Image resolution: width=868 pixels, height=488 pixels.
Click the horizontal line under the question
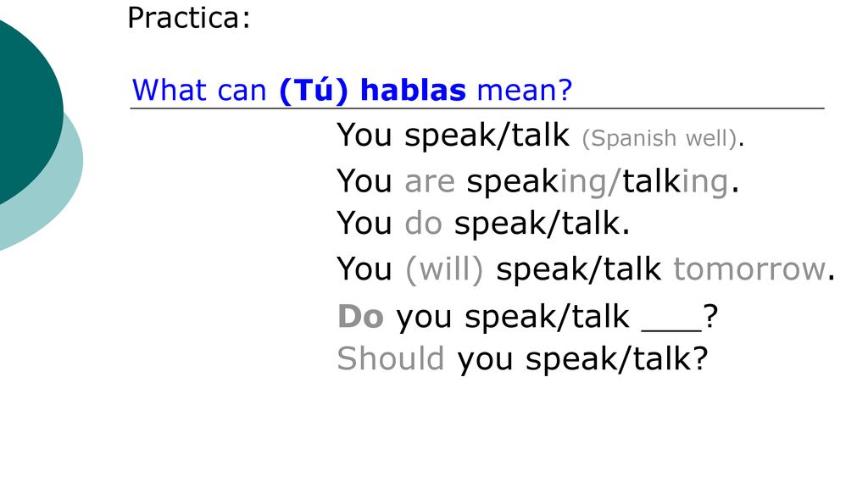(477, 108)
